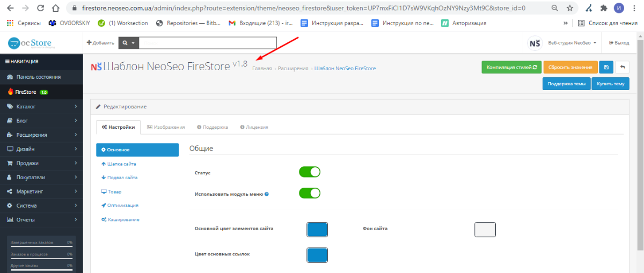Screen dimensions: 644x273
Task: Expand the Покупатели menu
Action: [x=41, y=177]
